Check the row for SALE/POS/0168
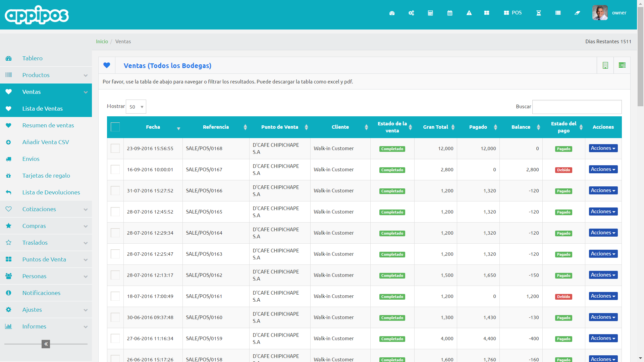Screen dimensions: 644x362 (115, 148)
